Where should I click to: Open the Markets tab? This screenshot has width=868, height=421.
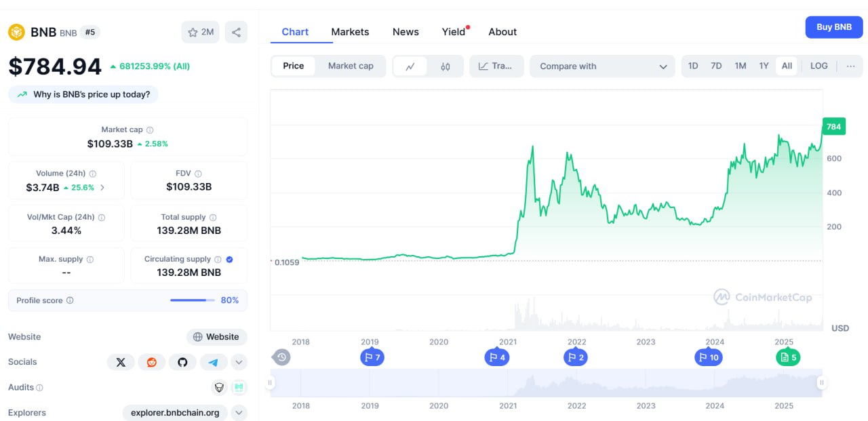(350, 32)
